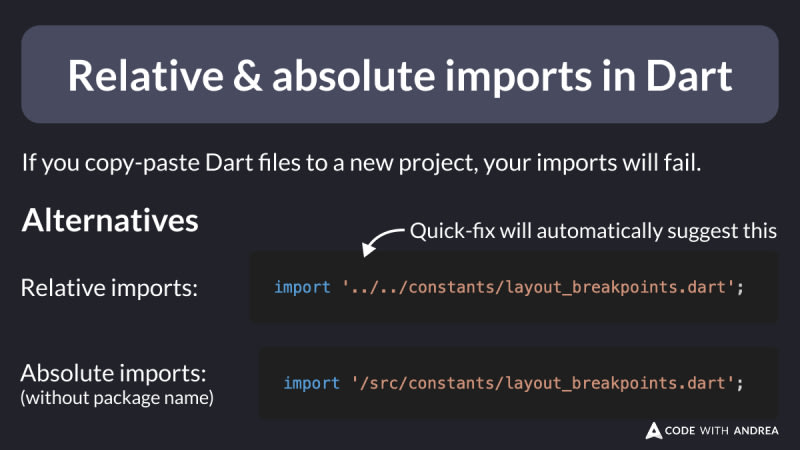Click the "Absolute imports:" label
The height and width of the screenshot is (450, 800).
[x=114, y=374]
